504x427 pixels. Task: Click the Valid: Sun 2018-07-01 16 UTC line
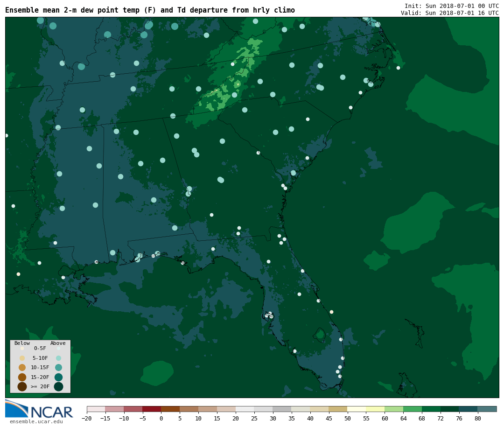(x=450, y=13)
